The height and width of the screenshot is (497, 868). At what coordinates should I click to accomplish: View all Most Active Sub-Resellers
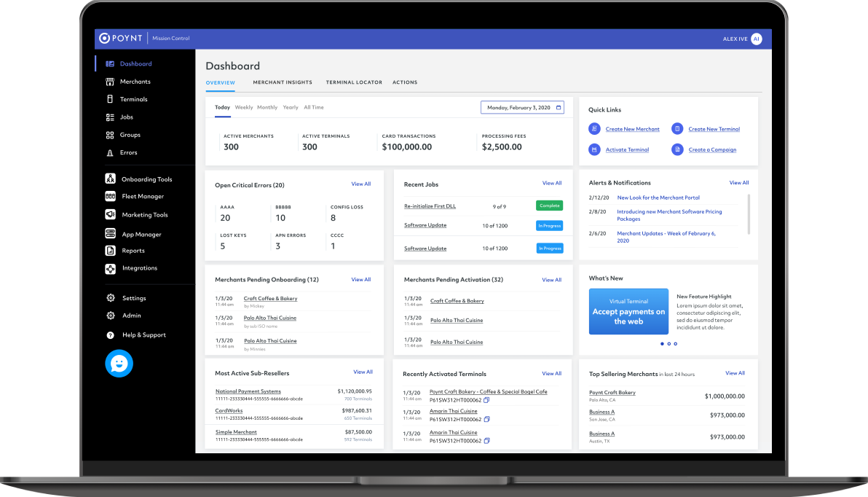(363, 372)
